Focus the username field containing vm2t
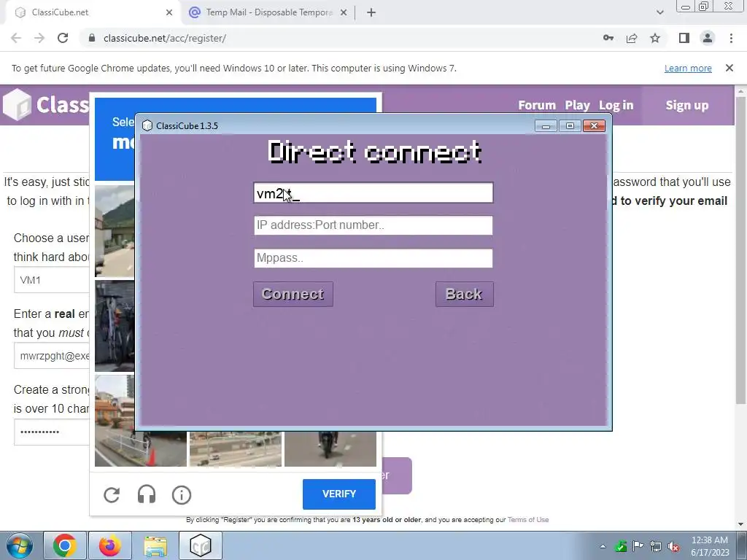This screenshot has width=747, height=560. click(x=373, y=192)
